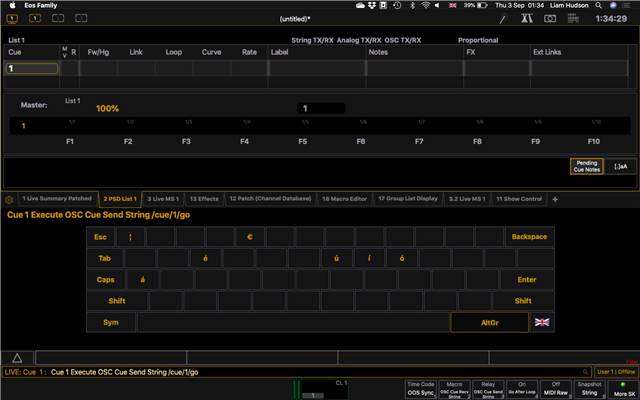Select the third monitor layout icon
This screenshot has width=640, height=400.
(58, 18)
